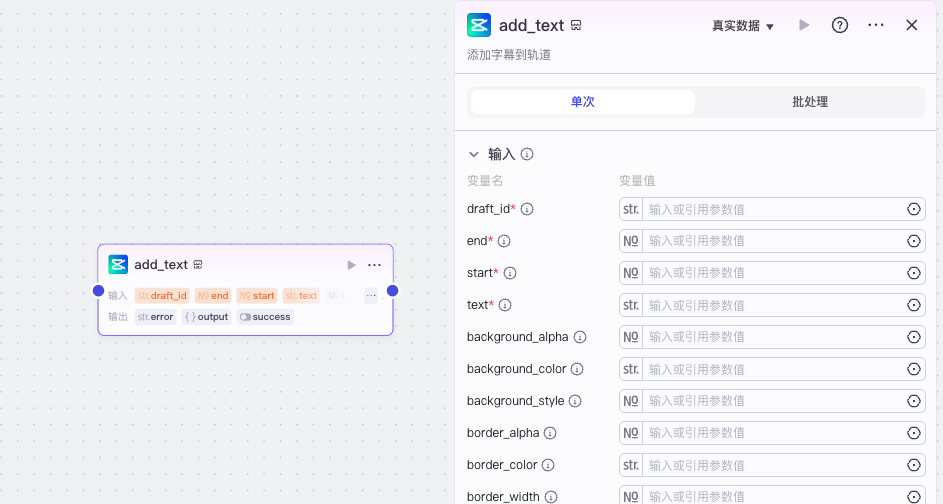Image resolution: width=943 pixels, height=504 pixels.
Task: Open the reference picker for draft_id
Action: [914, 209]
